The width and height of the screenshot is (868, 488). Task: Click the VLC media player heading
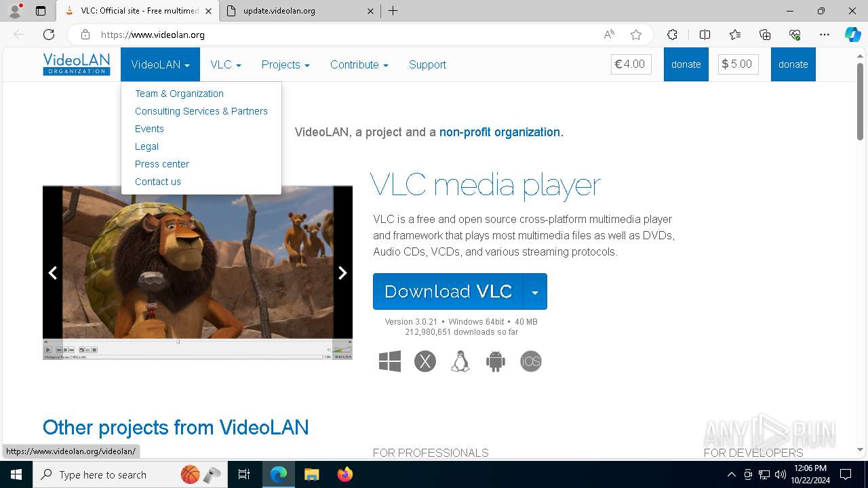pyautogui.click(x=486, y=184)
